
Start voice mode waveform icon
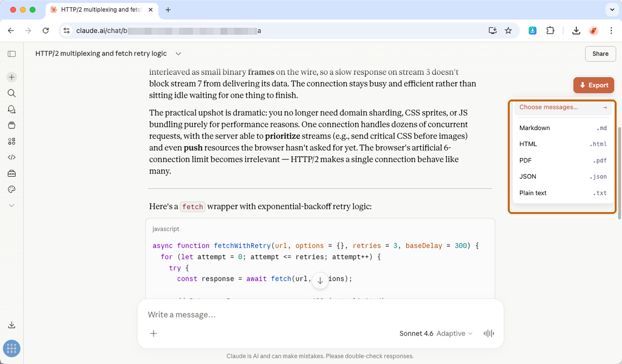(x=488, y=333)
